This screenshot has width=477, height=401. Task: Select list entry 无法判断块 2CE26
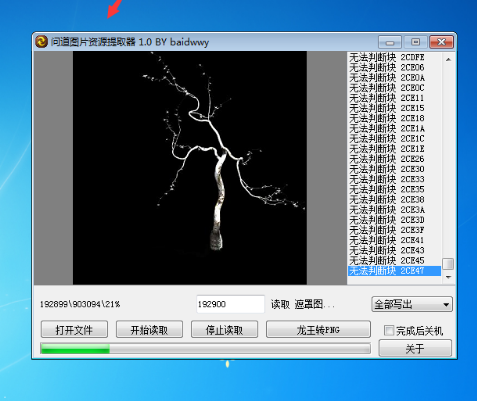394,159
